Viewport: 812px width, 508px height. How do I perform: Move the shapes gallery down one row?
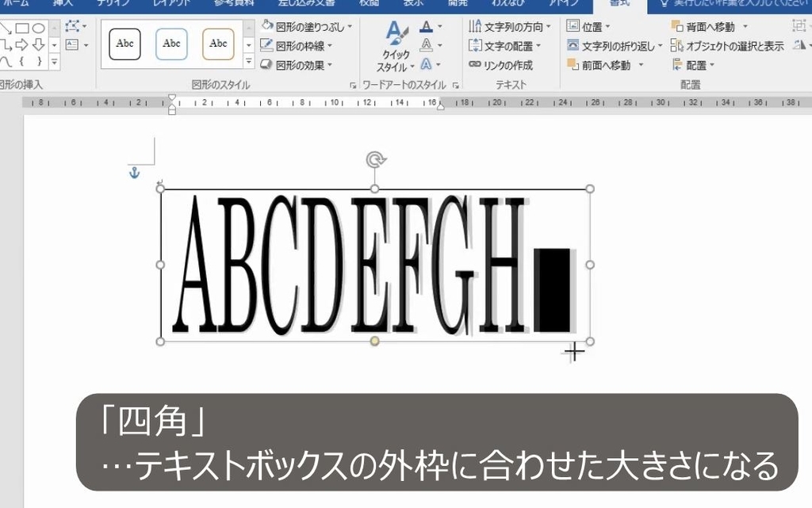[55, 45]
